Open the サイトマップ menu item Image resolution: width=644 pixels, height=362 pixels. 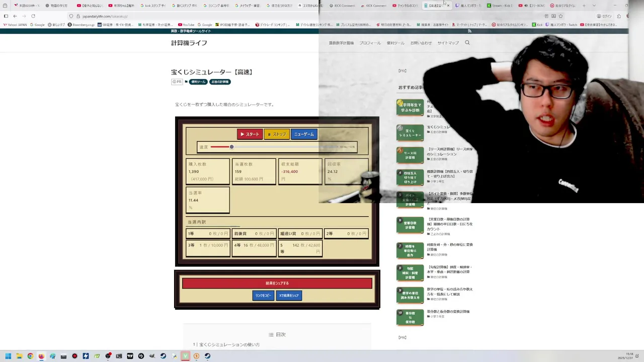[448, 43]
